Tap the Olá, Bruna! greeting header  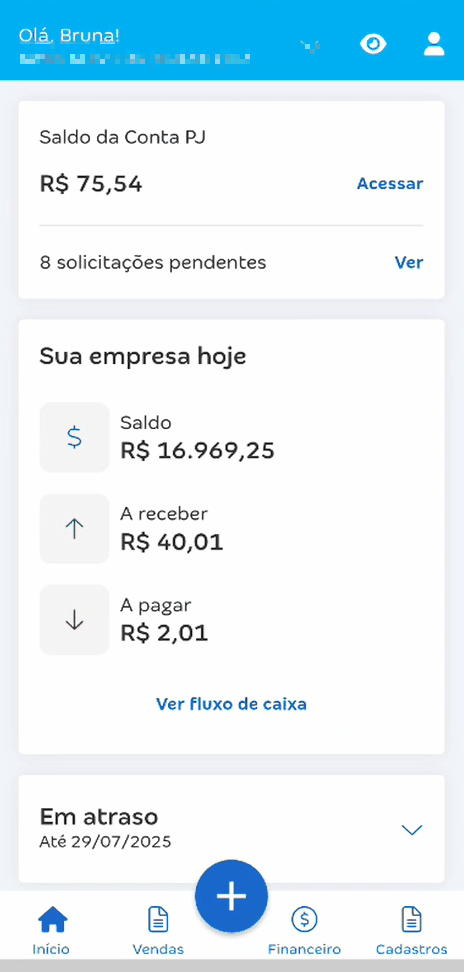point(69,36)
